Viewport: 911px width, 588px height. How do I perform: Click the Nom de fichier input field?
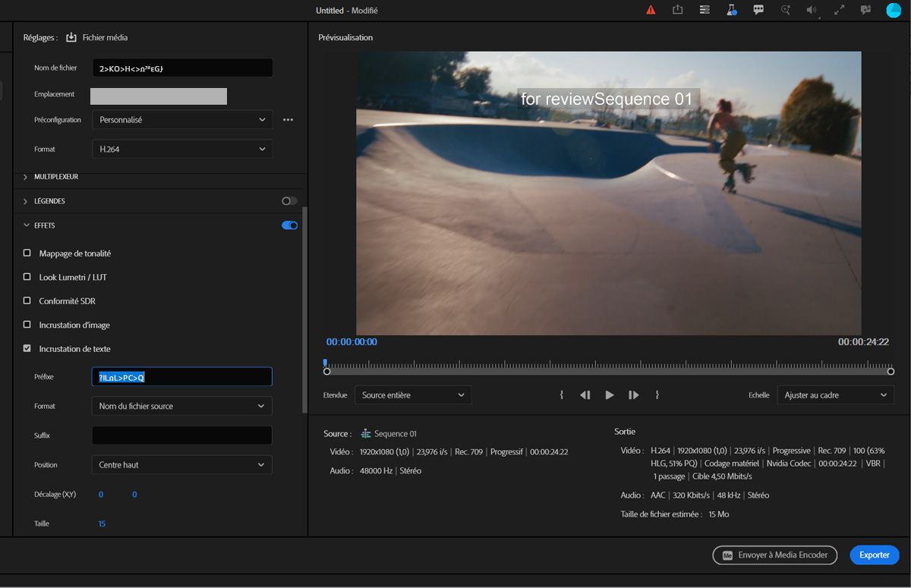coord(182,68)
